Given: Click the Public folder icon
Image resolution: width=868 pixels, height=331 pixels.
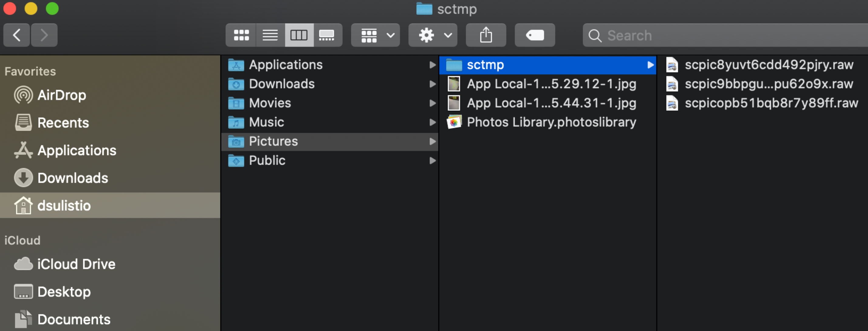Looking at the screenshot, I should [236, 160].
